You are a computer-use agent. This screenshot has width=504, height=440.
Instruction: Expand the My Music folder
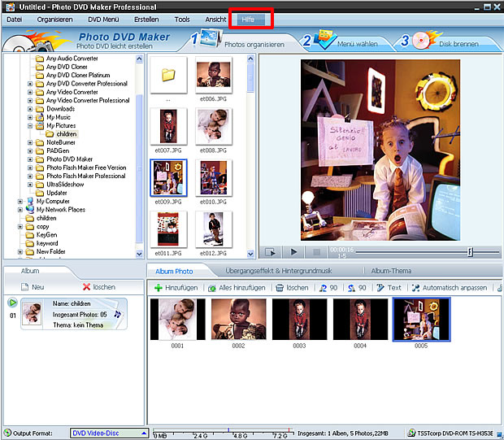point(30,117)
